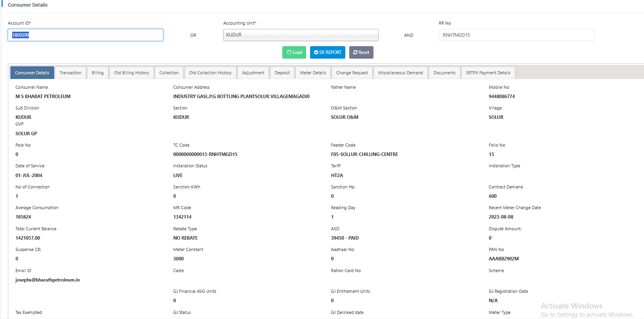Image resolution: width=644 pixels, height=319 pixels.
Task: Select the MR Code value 1342114
Action: 182,217
